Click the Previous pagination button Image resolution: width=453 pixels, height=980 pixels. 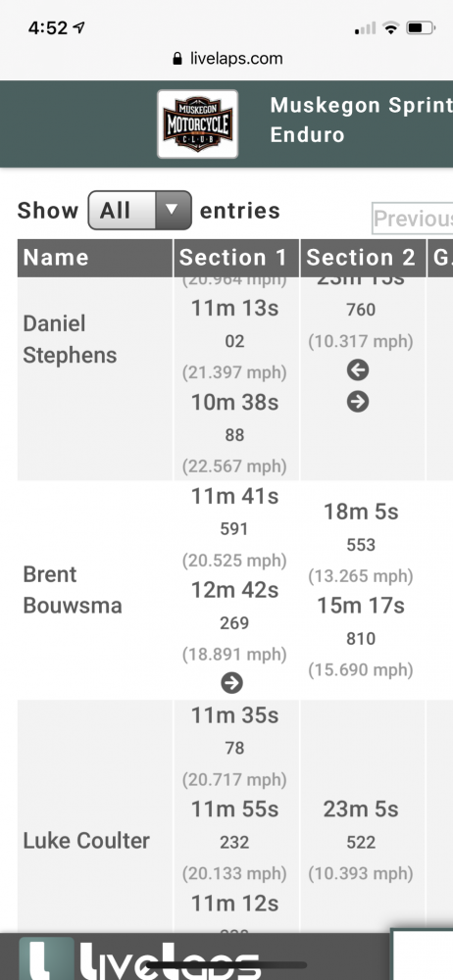(x=413, y=219)
